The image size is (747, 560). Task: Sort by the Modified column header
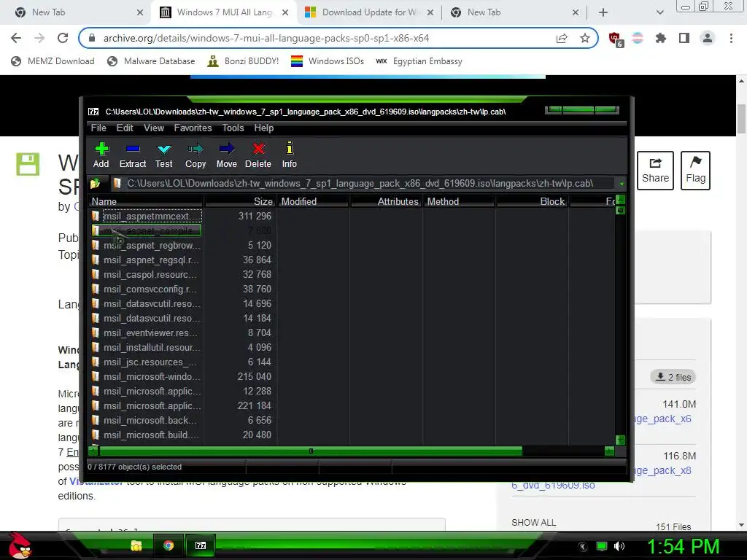pyautogui.click(x=314, y=201)
